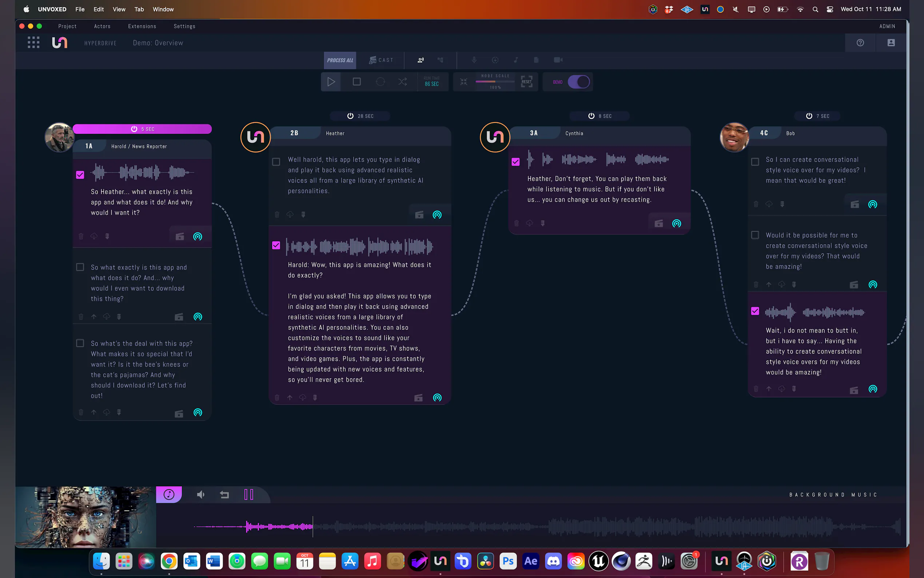
Task: Click the trash icon under Cynthia's dialog line
Action: click(x=517, y=223)
